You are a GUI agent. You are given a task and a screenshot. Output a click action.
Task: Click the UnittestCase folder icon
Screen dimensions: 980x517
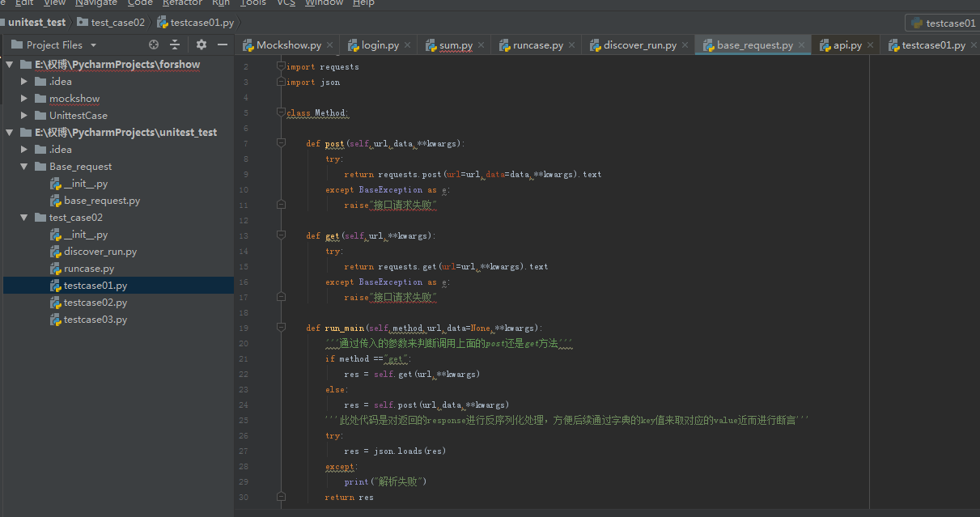click(40, 116)
